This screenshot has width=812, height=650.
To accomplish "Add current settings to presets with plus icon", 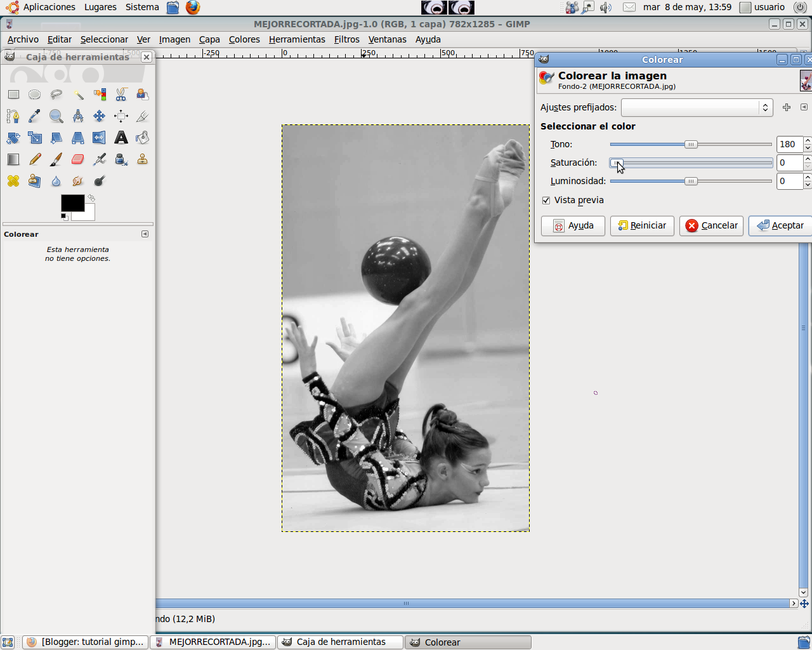I will click(x=787, y=107).
